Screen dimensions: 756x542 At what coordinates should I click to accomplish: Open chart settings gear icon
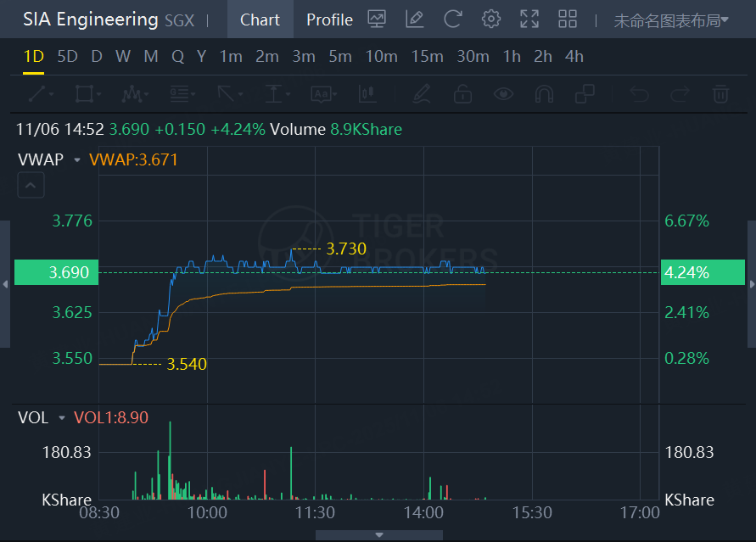click(490, 20)
